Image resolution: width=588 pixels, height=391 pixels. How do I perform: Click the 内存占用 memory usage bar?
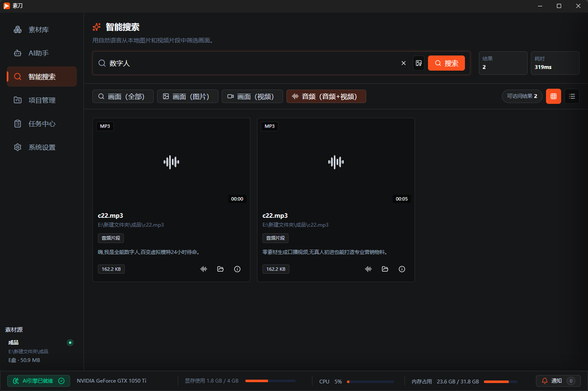(x=501, y=382)
